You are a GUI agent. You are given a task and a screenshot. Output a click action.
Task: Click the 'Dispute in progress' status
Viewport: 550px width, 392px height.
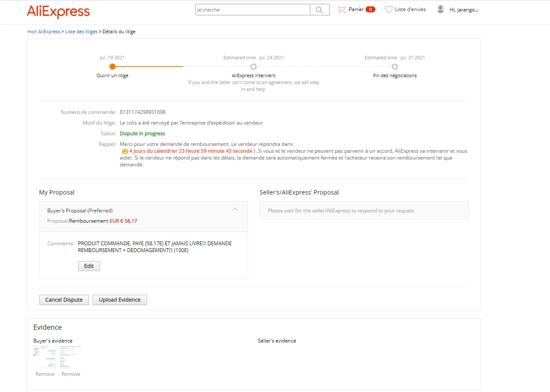coord(142,134)
